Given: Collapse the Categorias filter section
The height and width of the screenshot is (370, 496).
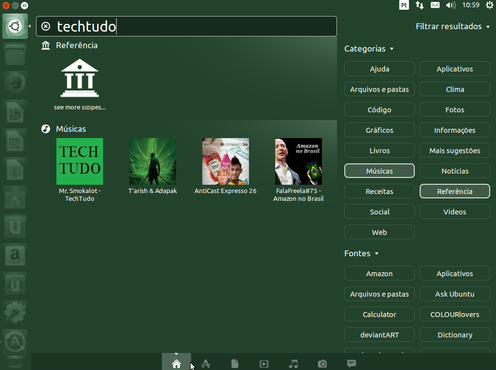Looking at the screenshot, I should click(369, 49).
